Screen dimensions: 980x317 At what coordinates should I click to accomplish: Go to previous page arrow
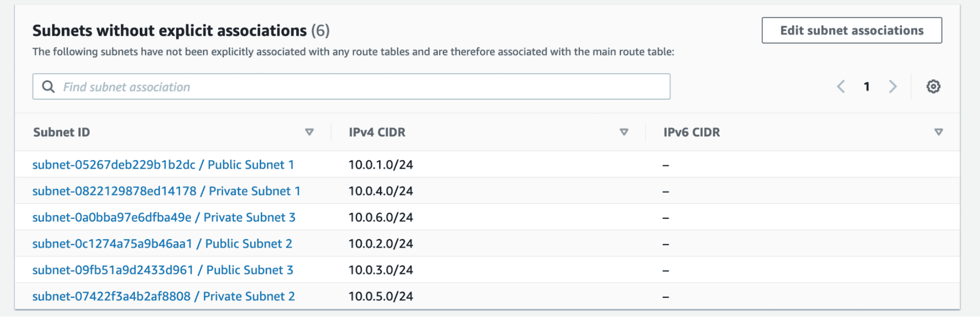[841, 87]
